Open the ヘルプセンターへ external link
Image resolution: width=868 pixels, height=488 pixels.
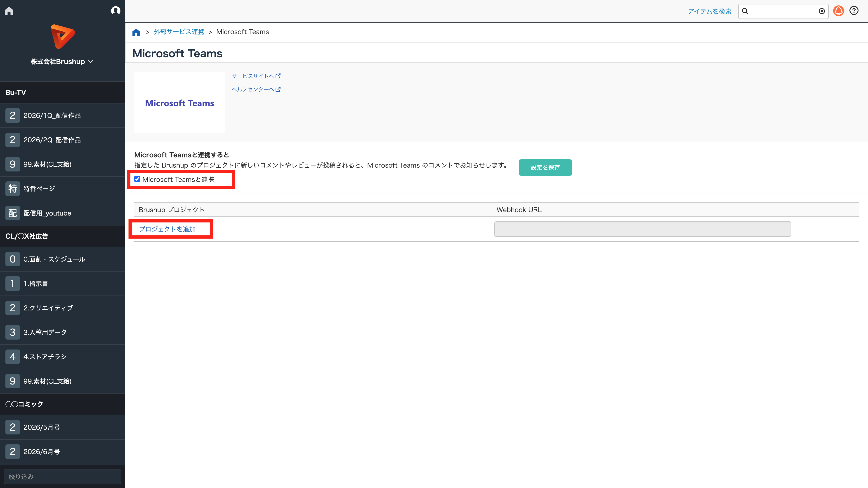click(256, 90)
